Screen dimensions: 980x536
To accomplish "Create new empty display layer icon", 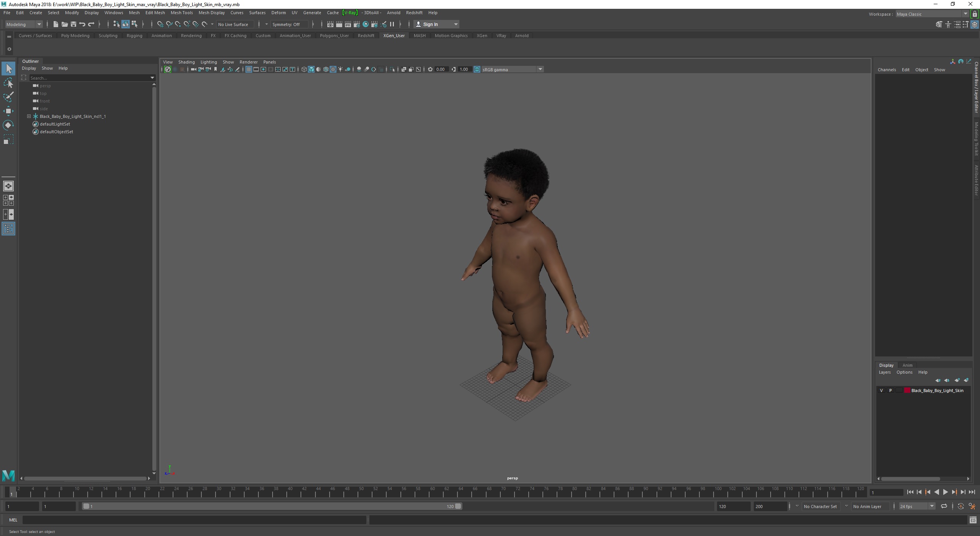I will click(x=957, y=380).
